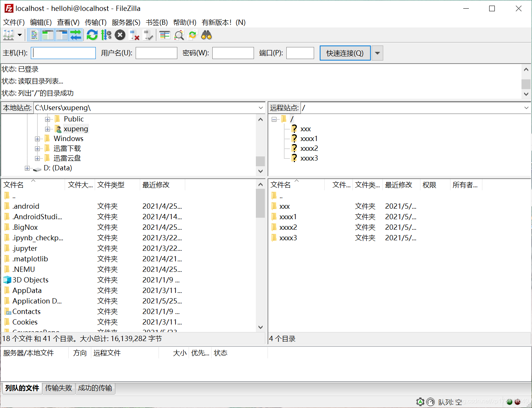The height and width of the screenshot is (408, 532).
Task: Disconnect from the server
Action: [x=134, y=35]
